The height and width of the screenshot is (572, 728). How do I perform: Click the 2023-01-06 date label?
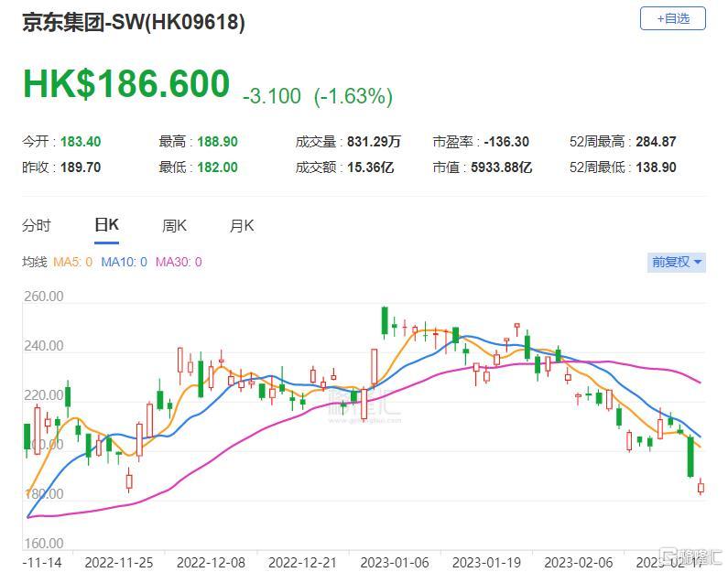click(x=395, y=563)
